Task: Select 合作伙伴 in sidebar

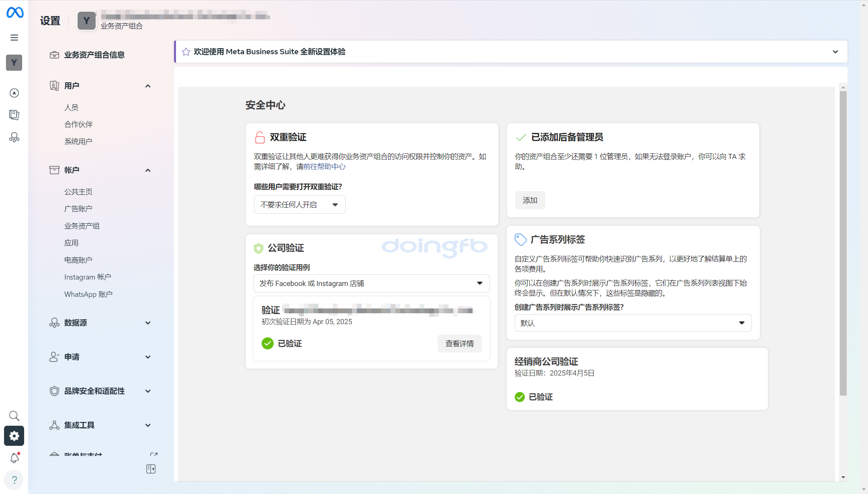Action: 78,125
